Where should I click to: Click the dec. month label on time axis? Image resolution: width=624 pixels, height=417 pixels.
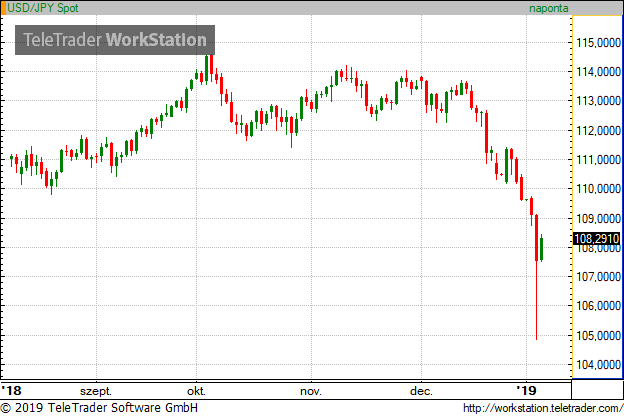pos(421,391)
